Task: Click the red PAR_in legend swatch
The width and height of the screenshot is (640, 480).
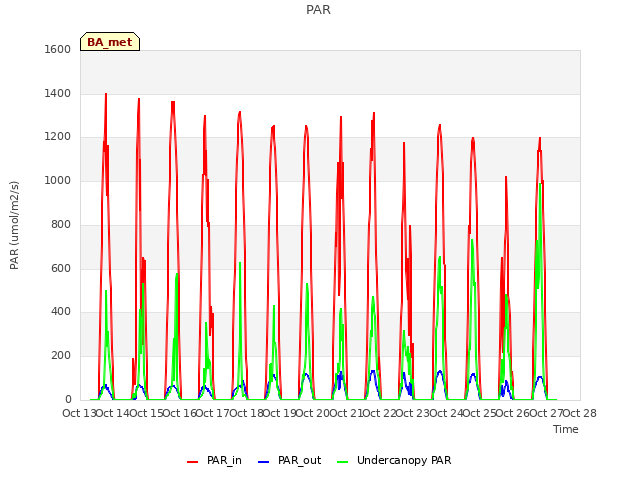Action: pos(192,462)
